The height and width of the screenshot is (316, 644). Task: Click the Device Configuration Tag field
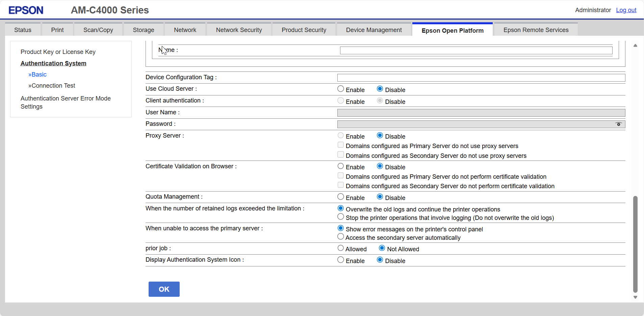(x=481, y=78)
